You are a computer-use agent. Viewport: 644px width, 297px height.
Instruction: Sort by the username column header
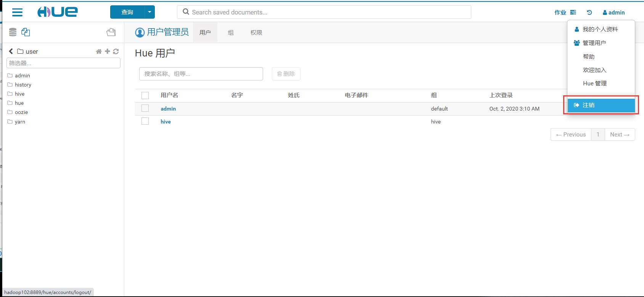[x=169, y=95]
